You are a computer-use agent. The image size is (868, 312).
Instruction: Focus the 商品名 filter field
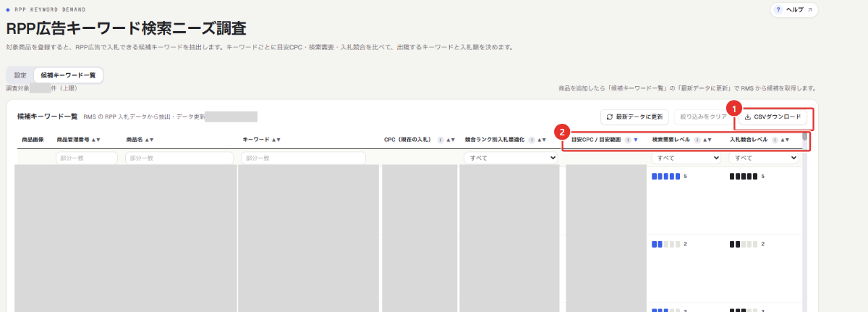[x=179, y=158]
